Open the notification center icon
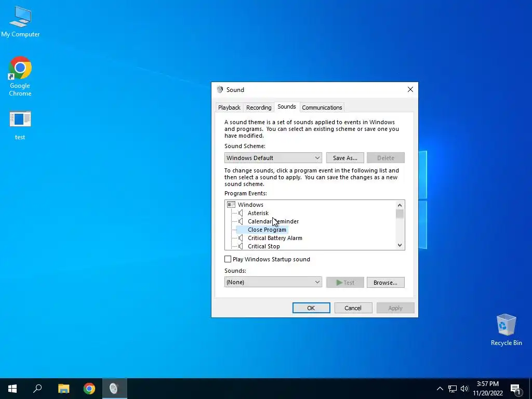This screenshot has height=399, width=532. [x=516, y=389]
